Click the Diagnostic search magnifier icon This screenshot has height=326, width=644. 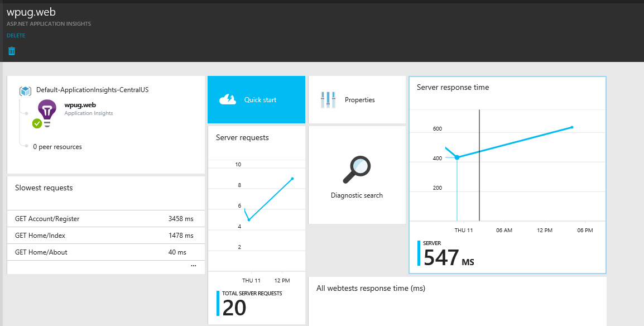[357, 169]
